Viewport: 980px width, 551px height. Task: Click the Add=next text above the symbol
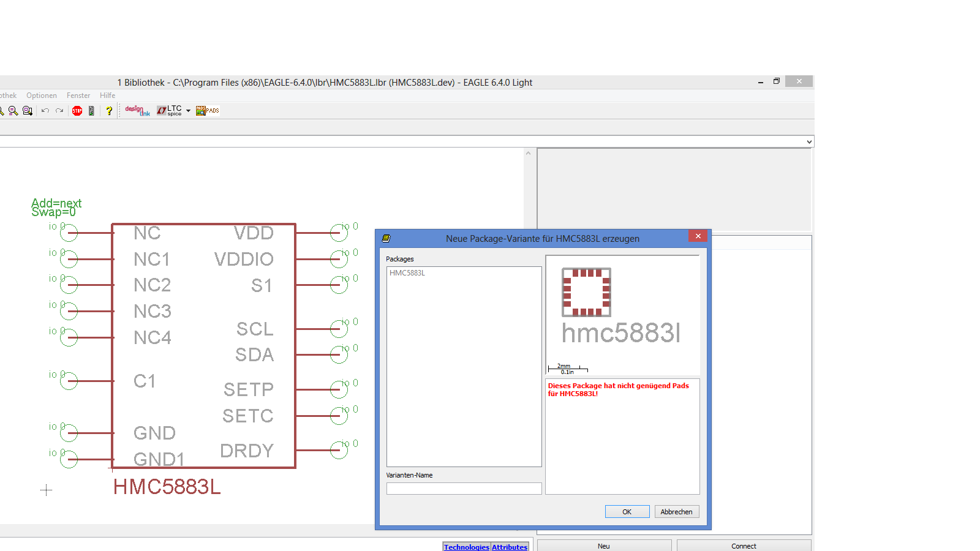[x=56, y=203]
